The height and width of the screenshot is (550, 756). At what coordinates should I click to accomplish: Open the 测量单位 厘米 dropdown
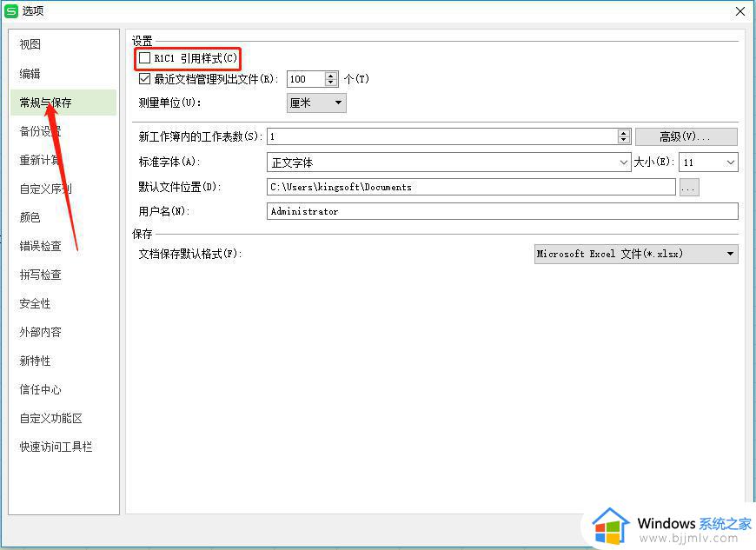[x=316, y=103]
